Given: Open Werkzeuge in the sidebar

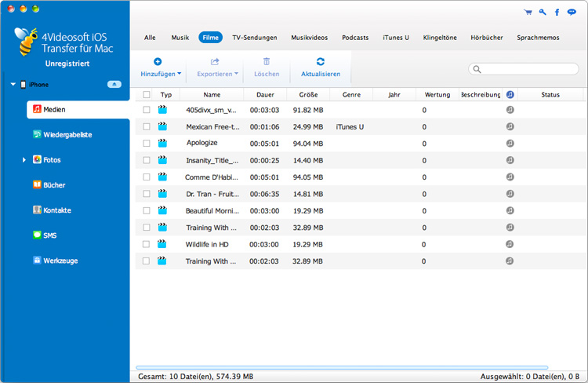Looking at the screenshot, I should tap(60, 261).
